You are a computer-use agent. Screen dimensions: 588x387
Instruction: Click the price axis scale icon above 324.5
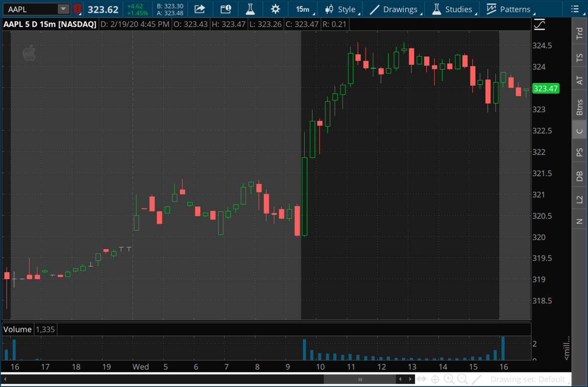coord(539,24)
